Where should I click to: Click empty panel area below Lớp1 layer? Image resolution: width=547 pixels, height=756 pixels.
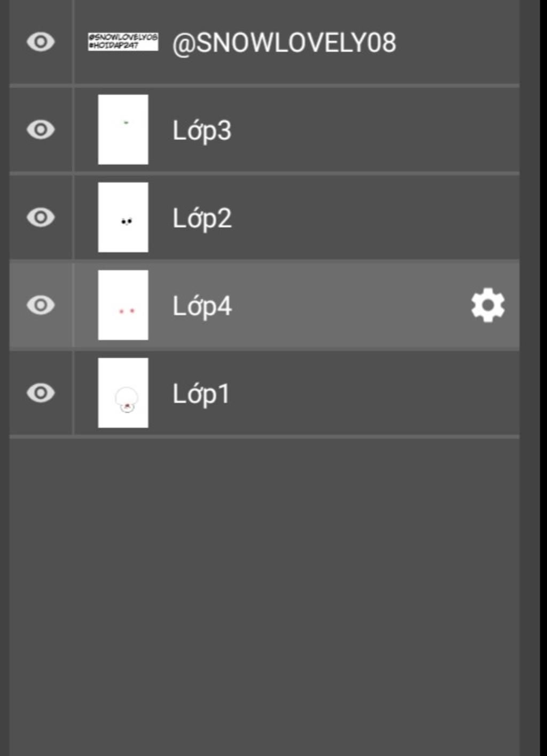[x=264, y=595]
